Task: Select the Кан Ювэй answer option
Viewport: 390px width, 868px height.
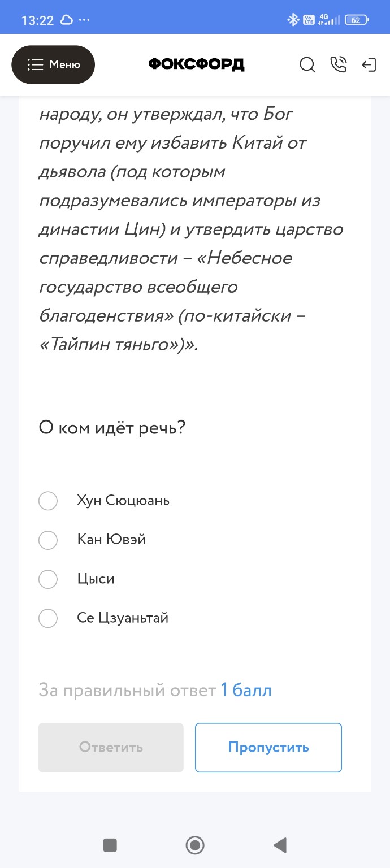Action: click(48, 540)
